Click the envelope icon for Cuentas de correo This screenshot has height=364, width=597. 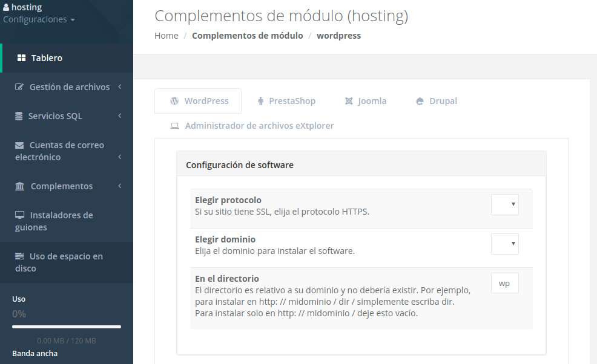[x=19, y=145]
